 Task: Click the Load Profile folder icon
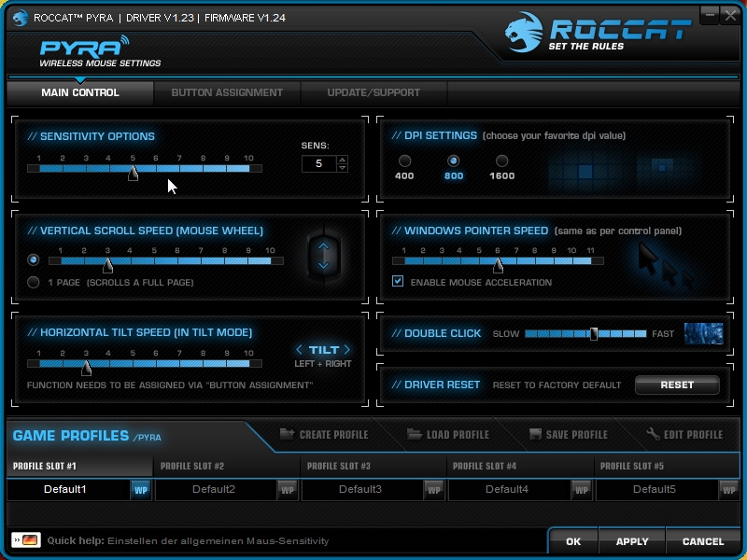pos(415,434)
